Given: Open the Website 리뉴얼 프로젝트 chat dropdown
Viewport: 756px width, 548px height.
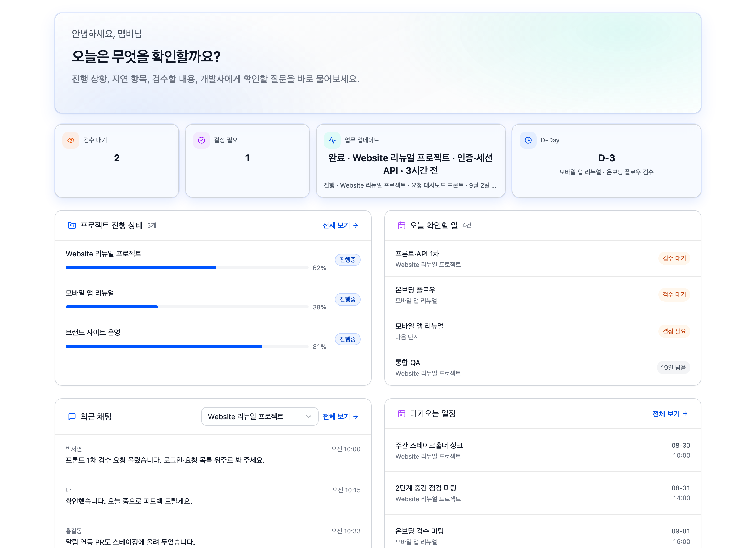Looking at the screenshot, I should [x=260, y=416].
